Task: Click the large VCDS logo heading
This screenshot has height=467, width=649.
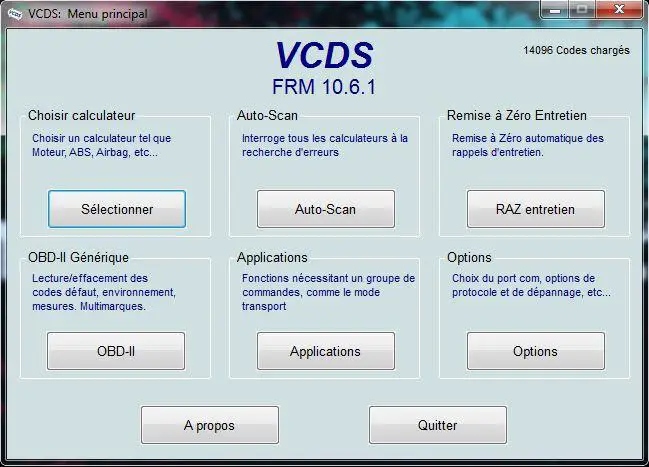Action: (x=324, y=55)
